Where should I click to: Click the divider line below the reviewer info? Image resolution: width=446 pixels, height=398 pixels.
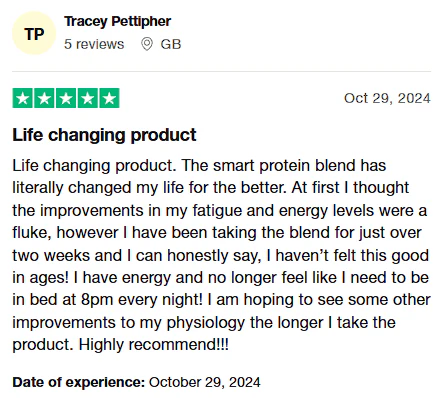222,71
